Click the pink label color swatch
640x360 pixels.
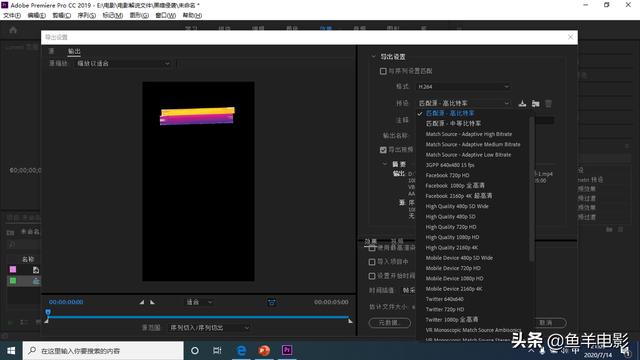click(13, 269)
